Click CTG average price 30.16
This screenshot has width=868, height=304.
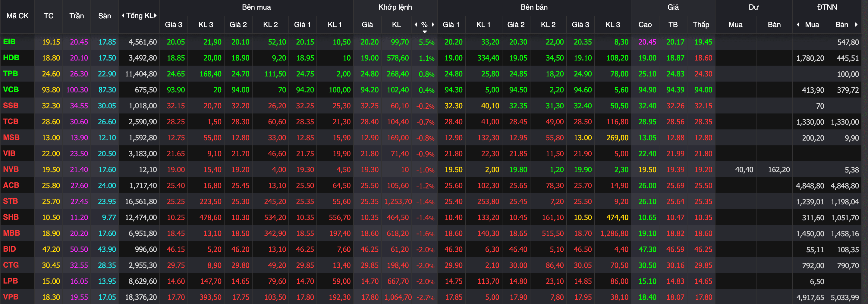[x=675, y=265]
